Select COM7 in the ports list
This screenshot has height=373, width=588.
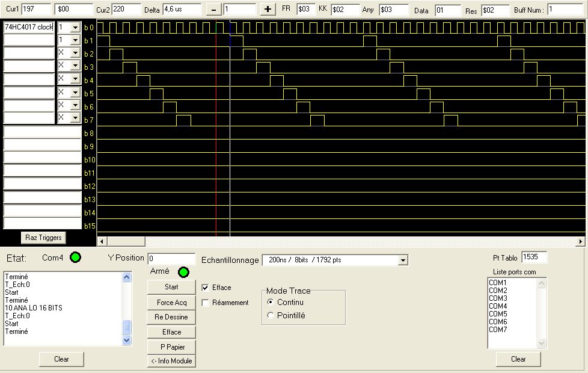[498, 330]
